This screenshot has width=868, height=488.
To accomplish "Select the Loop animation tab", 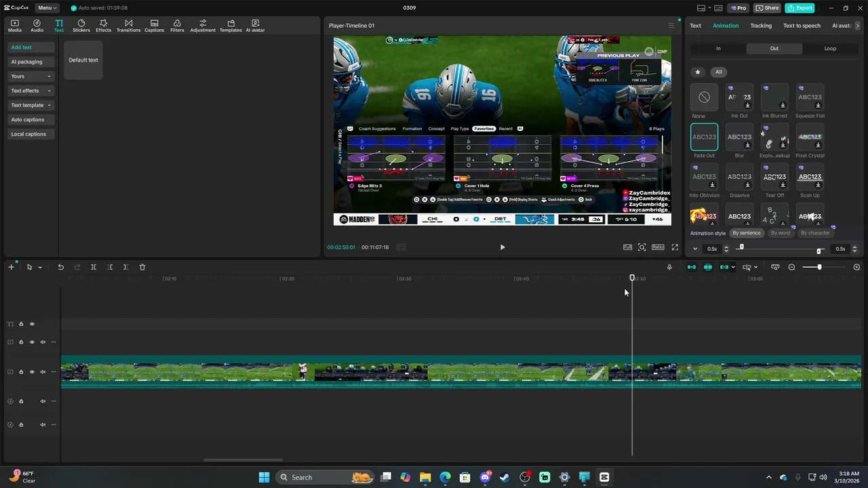I will click(x=830, y=49).
